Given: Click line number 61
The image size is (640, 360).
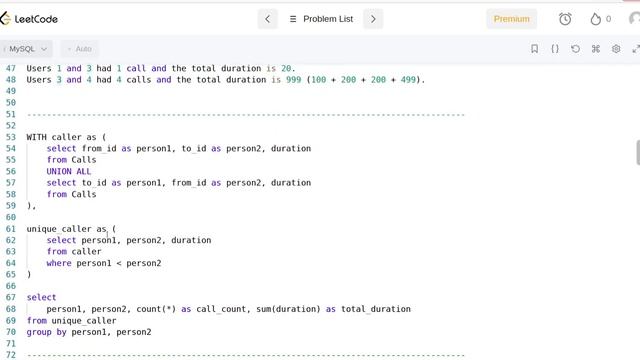Looking at the screenshot, I should pyautogui.click(x=11, y=229).
